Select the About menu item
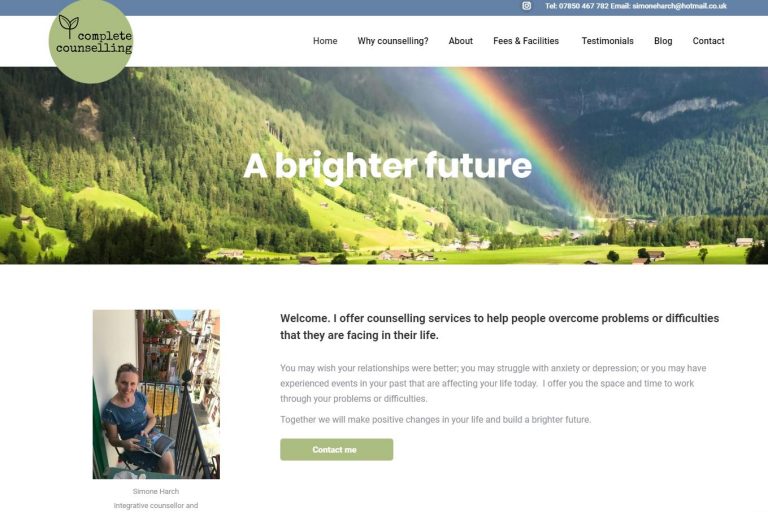This screenshot has height=512, width=768. pyautogui.click(x=461, y=41)
